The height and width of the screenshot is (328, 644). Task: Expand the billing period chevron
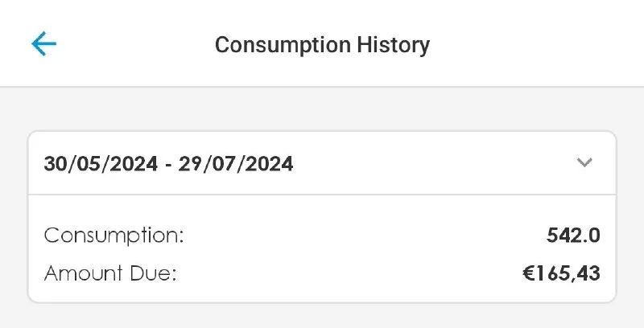pyautogui.click(x=584, y=163)
